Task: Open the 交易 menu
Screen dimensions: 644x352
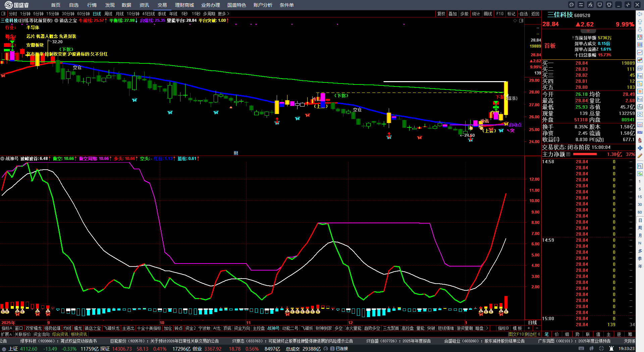Action: 162,5
